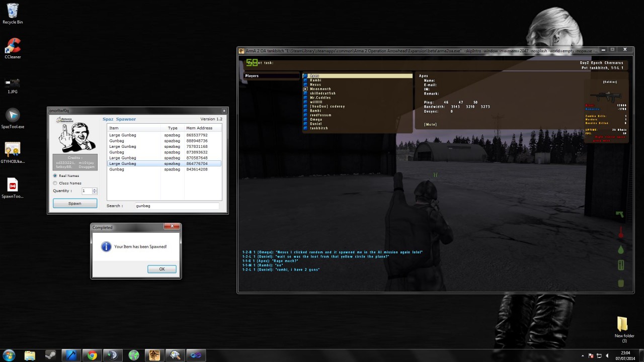Select row with address 873893632
The width and height of the screenshot is (644, 362).
(x=165, y=152)
